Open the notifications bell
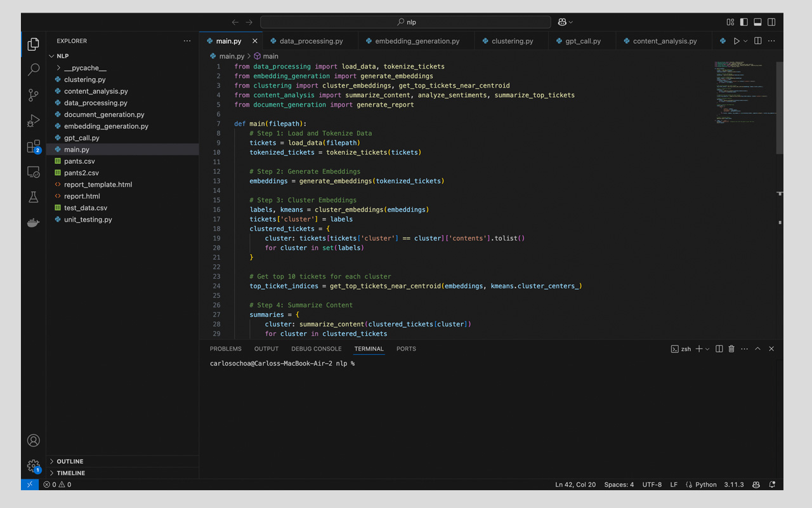 772,485
